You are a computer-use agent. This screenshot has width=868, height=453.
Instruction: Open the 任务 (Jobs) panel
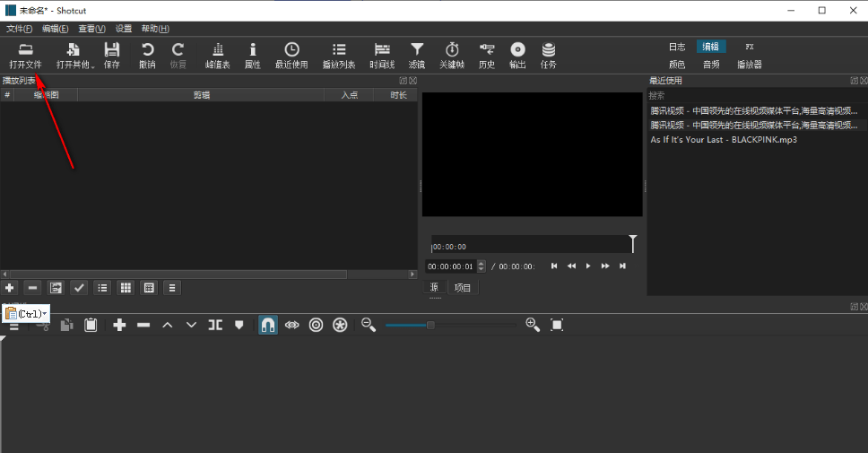tap(548, 50)
